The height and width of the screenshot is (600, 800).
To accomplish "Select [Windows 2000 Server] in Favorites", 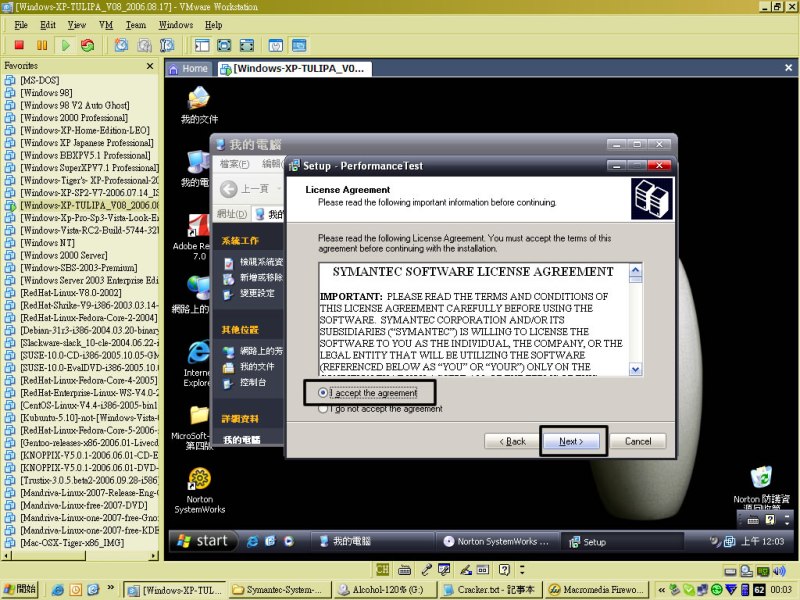I will [64, 255].
